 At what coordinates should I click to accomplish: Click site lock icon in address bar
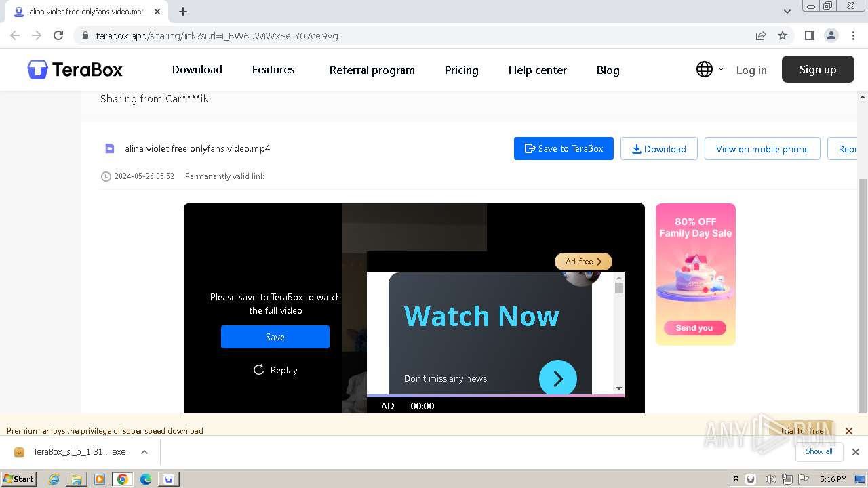click(85, 35)
